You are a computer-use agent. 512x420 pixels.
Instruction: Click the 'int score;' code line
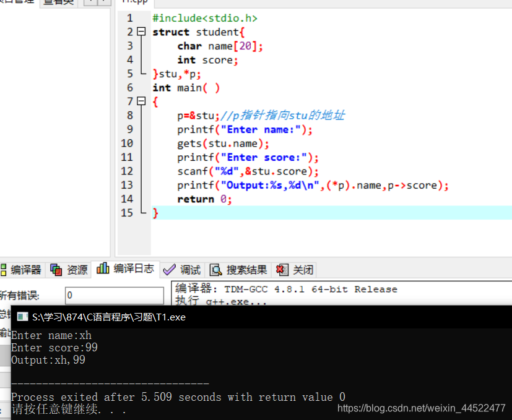pos(207,60)
